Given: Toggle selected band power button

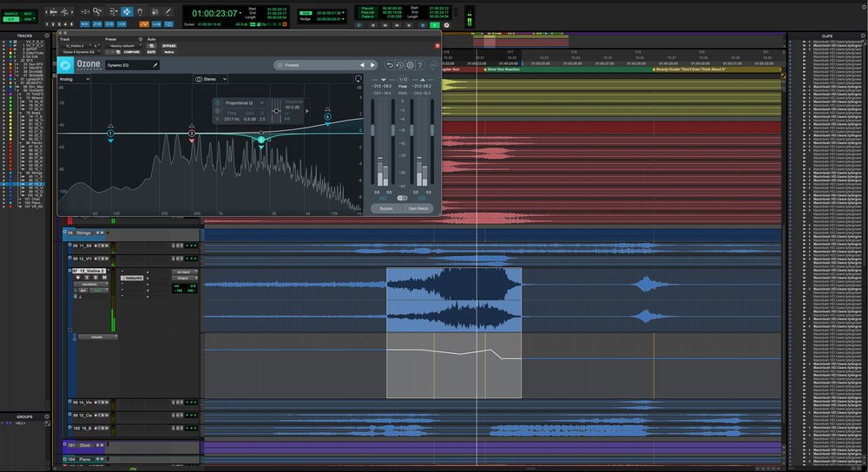Looking at the screenshot, I should click(217, 103).
